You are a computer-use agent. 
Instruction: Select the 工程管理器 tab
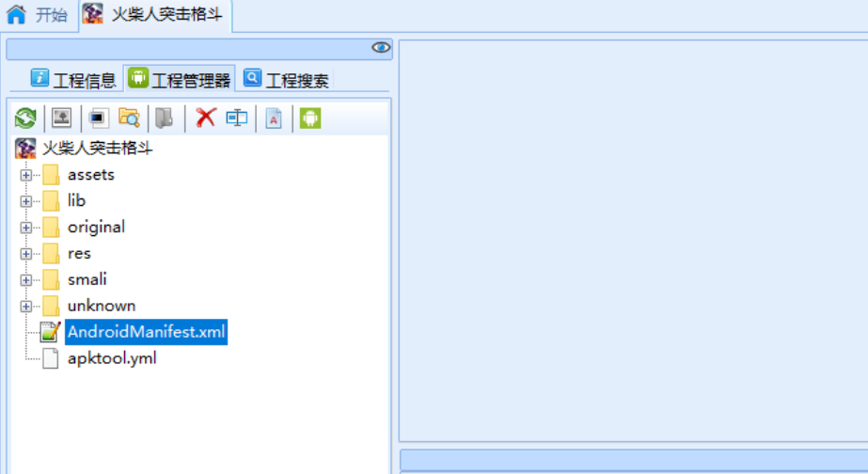[x=180, y=80]
